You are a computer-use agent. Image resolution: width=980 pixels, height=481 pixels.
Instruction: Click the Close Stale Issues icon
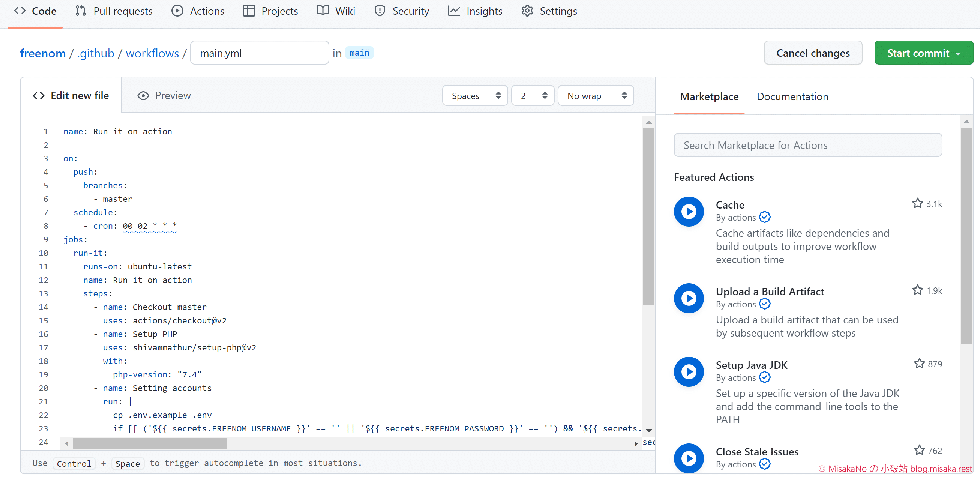[x=688, y=458]
